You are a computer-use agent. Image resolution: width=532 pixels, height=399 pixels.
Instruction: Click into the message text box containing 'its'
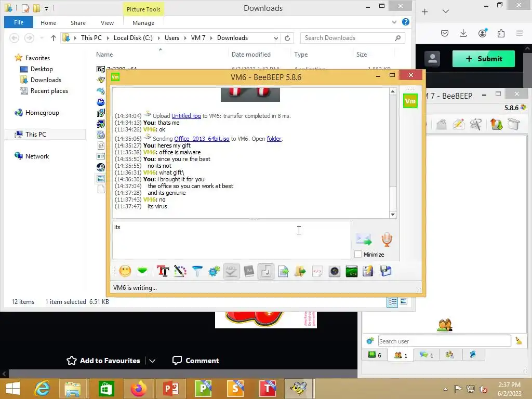click(x=231, y=240)
